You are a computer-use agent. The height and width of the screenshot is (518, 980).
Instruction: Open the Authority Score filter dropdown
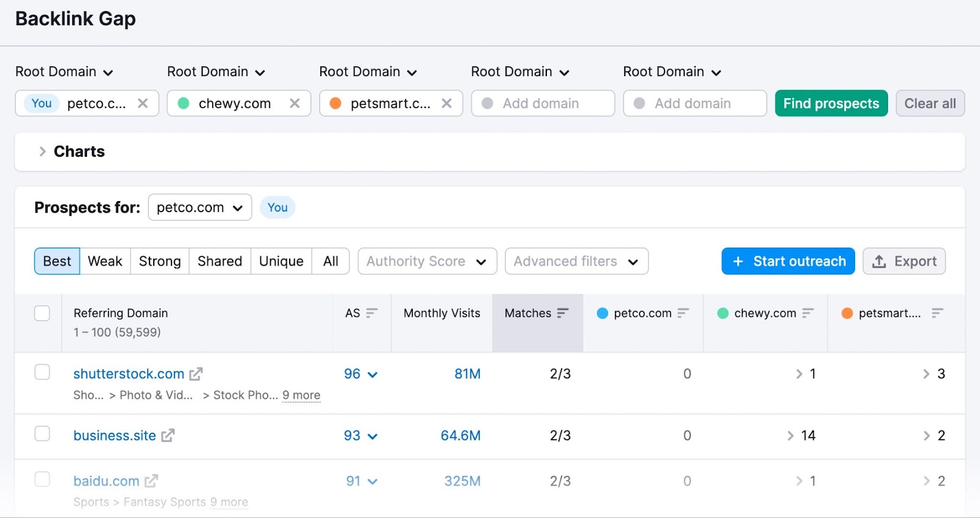[x=427, y=262]
